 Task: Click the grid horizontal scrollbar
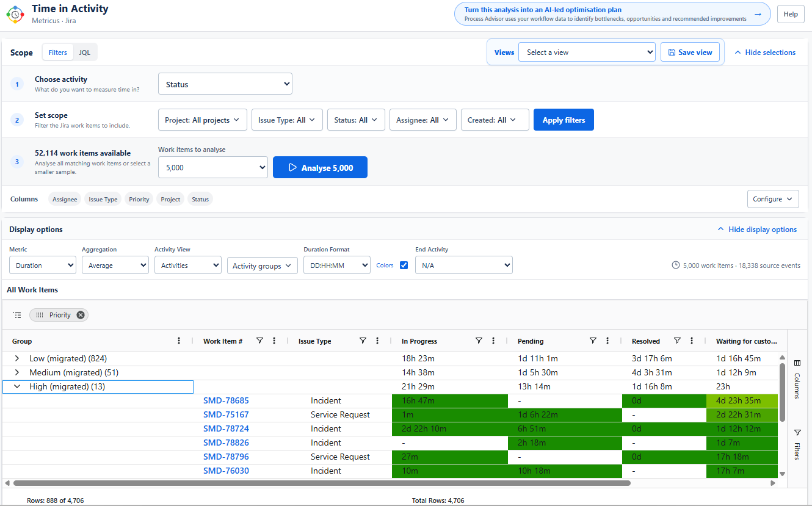pyautogui.click(x=322, y=483)
